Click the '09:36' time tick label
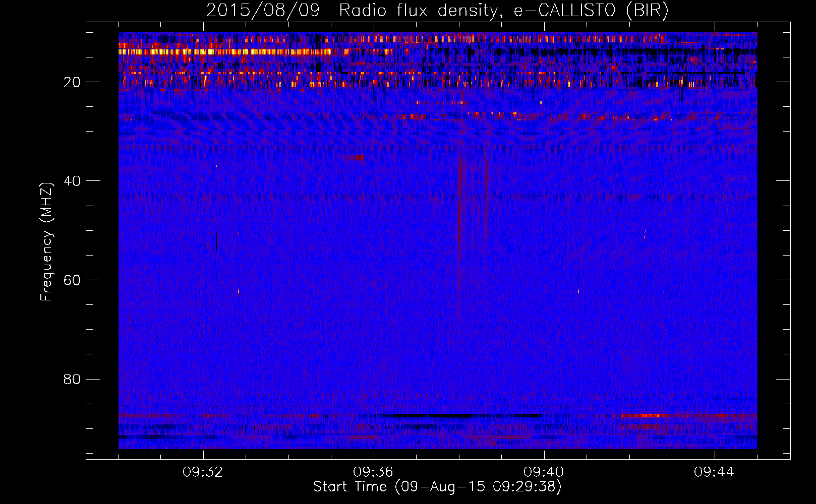The height and width of the screenshot is (504, 816). coord(373,472)
